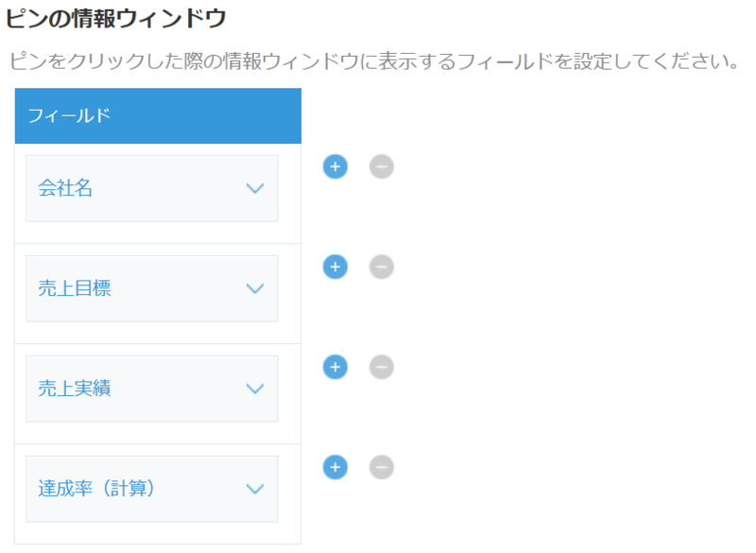Add a row below 達成率（計算）
This screenshot has height=553, width=756.
[335, 467]
